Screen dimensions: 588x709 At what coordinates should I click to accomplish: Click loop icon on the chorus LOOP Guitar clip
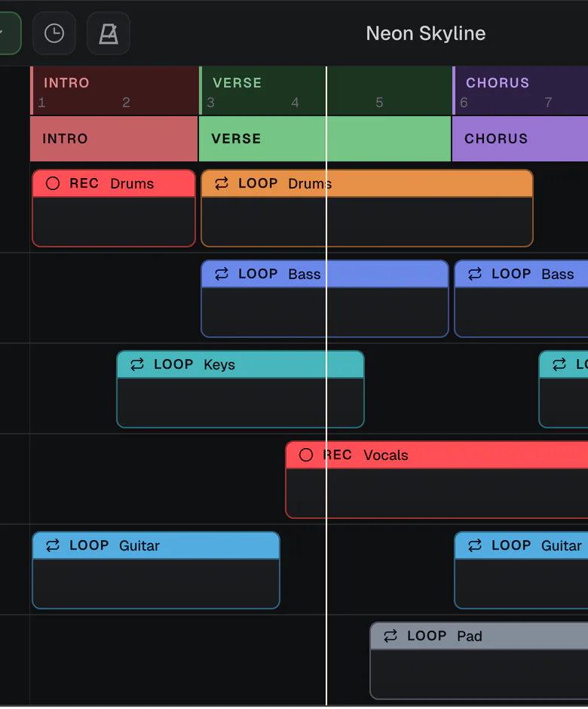[x=475, y=545]
